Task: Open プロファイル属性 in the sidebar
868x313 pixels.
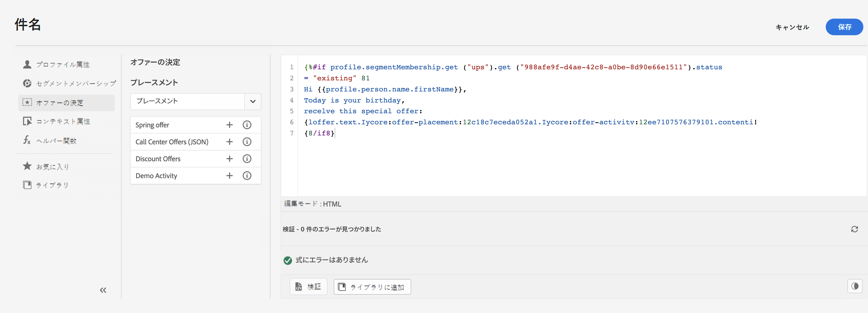Action: click(63, 64)
